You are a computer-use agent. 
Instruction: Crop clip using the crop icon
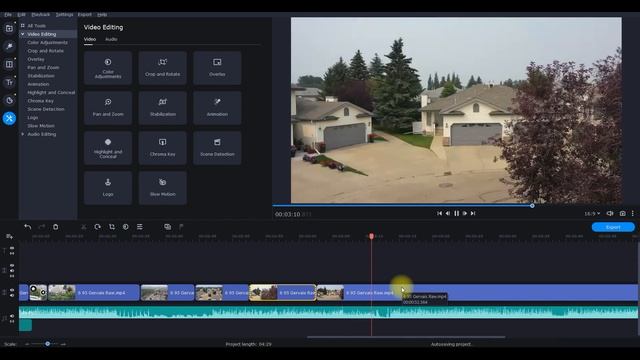tap(111, 227)
